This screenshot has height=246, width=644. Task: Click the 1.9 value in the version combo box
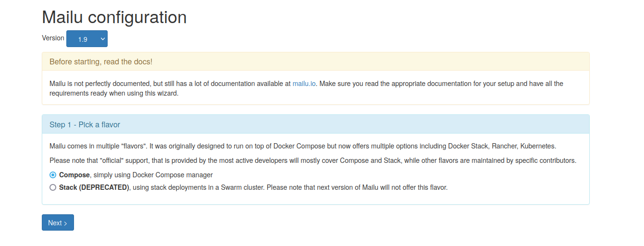click(83, 39)
